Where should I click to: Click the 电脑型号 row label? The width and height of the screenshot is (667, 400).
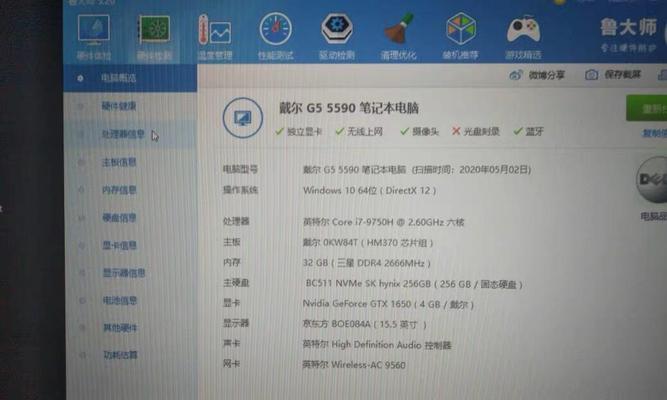coord(240,169)
